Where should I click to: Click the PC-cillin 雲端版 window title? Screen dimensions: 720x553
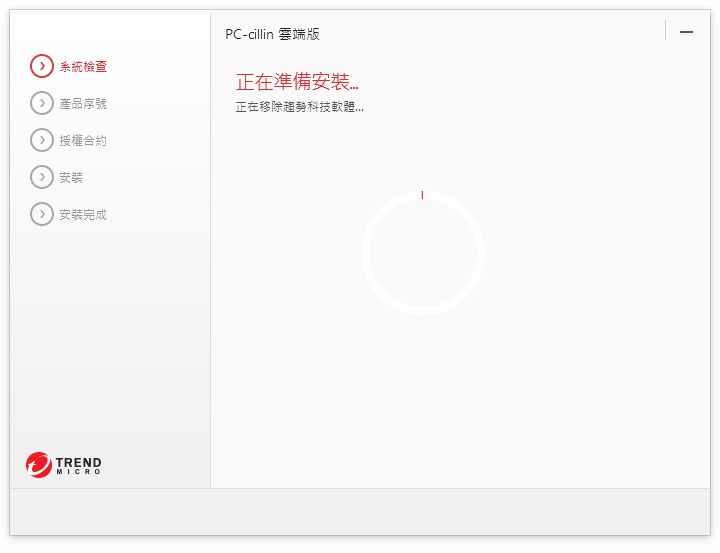click(x=272, y=34)
